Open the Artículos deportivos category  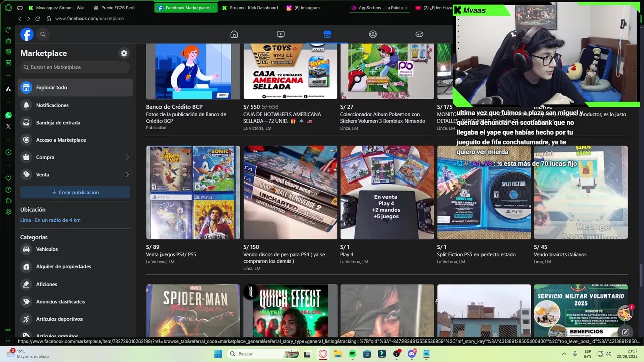[75, 319]
